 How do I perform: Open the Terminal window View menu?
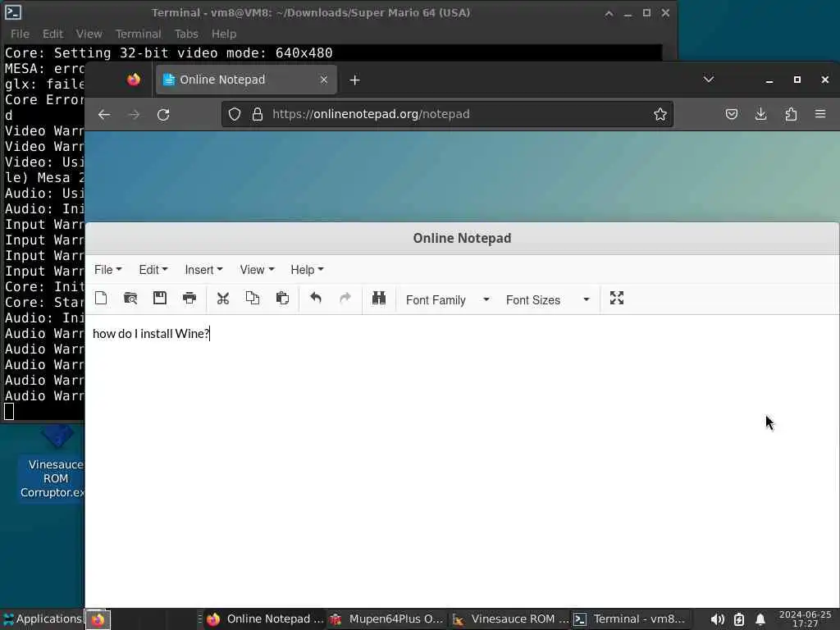(x=89, y=34)
